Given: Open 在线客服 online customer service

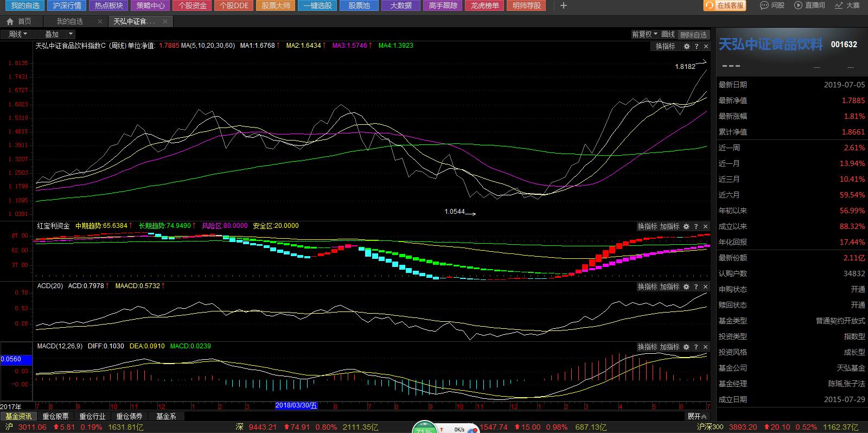Looking at the screenshot, I should point(725,5).
